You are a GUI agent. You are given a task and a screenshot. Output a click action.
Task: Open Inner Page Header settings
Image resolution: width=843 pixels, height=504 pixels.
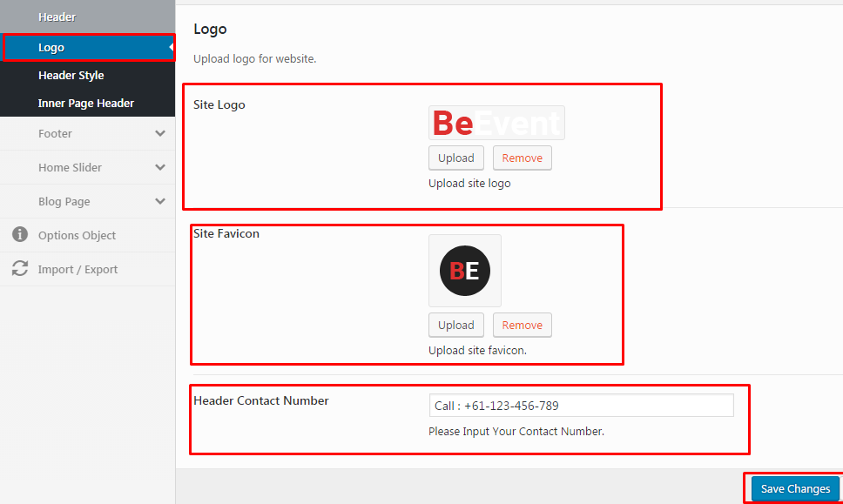tap(85, 104)
